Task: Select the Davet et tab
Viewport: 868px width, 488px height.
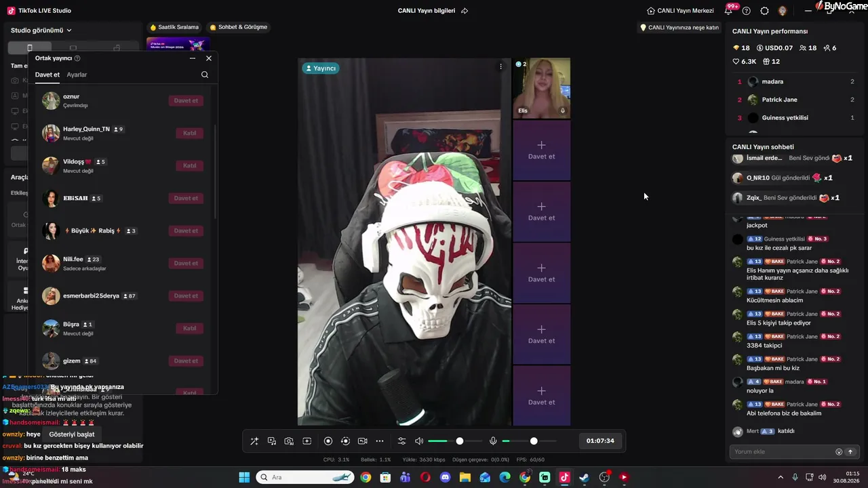Action: click(47, 75)
